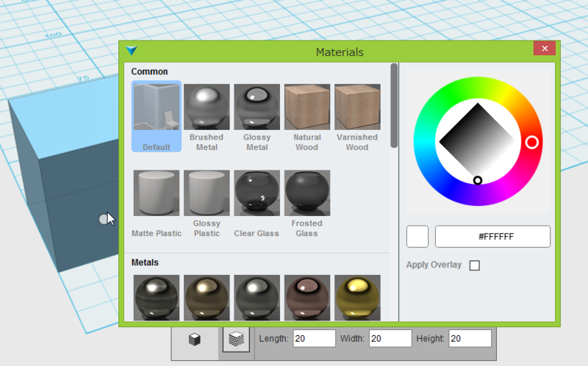588x366 pixels.
Task: Choose the Brushed Metal material
Action: click(207, 118)
